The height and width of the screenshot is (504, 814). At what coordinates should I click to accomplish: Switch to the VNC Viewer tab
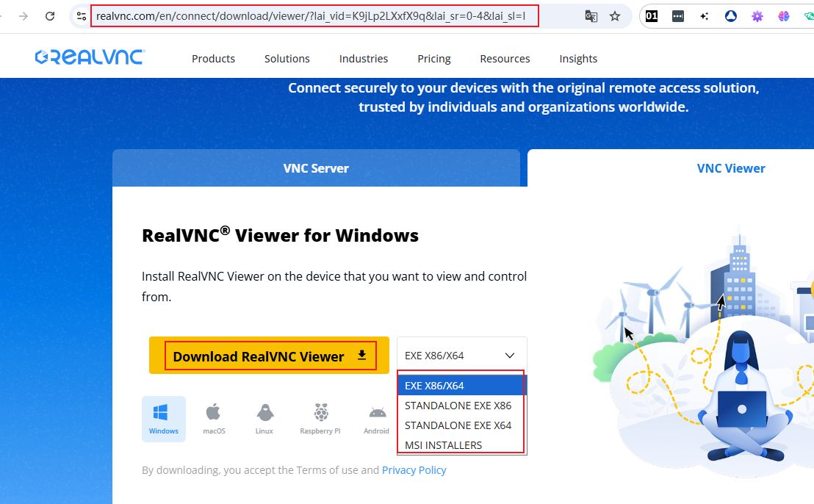click(731, 168)
